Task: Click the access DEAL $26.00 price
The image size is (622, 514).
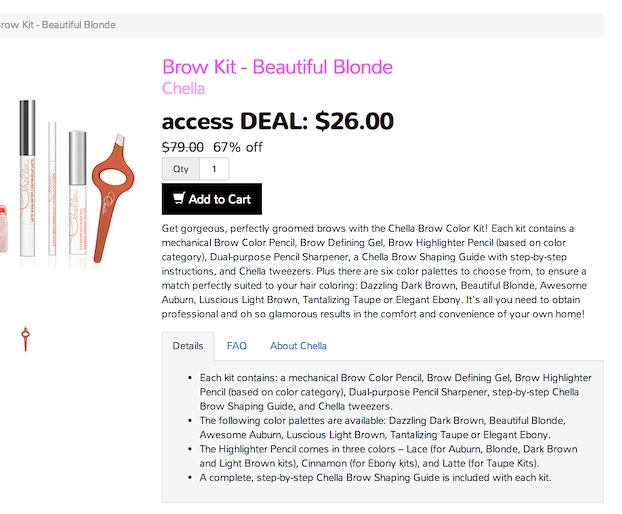Action: coord(277,121)
